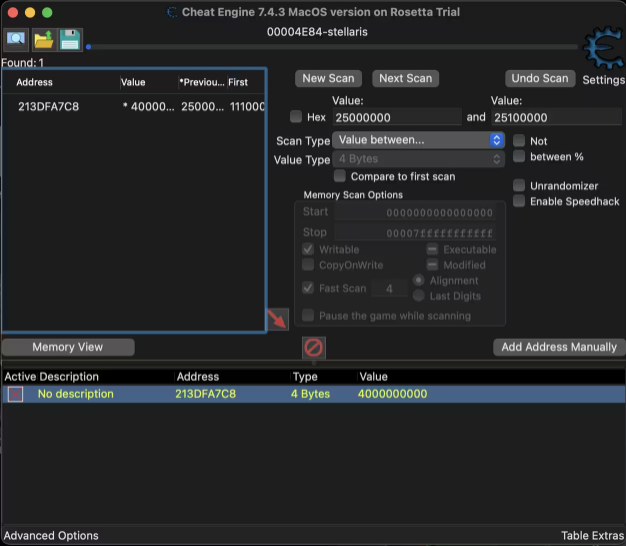The height and width of the screenshot is (546, 626).
Task: Click the red arrow add-to-address-list icon
Action: pos(277,319)
